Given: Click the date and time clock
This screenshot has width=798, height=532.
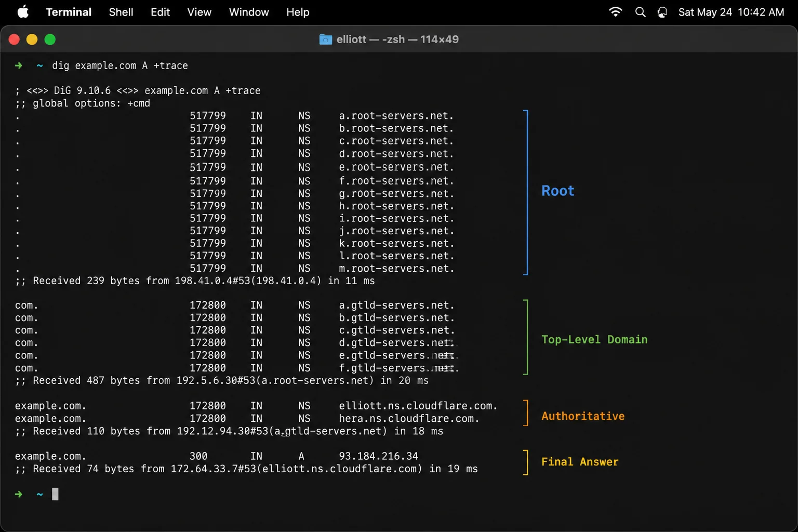Looking at the screenshot, I should coord(731,12).
